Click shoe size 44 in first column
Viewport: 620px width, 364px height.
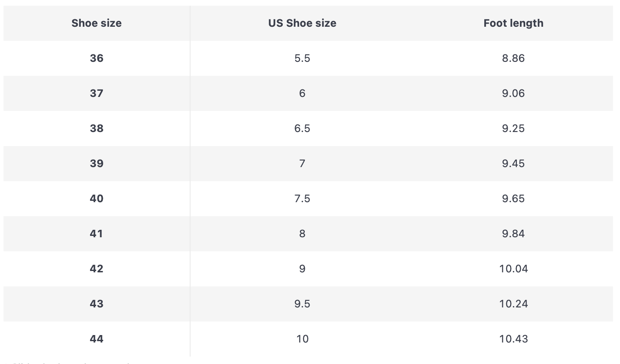click(x=97, y=339)
